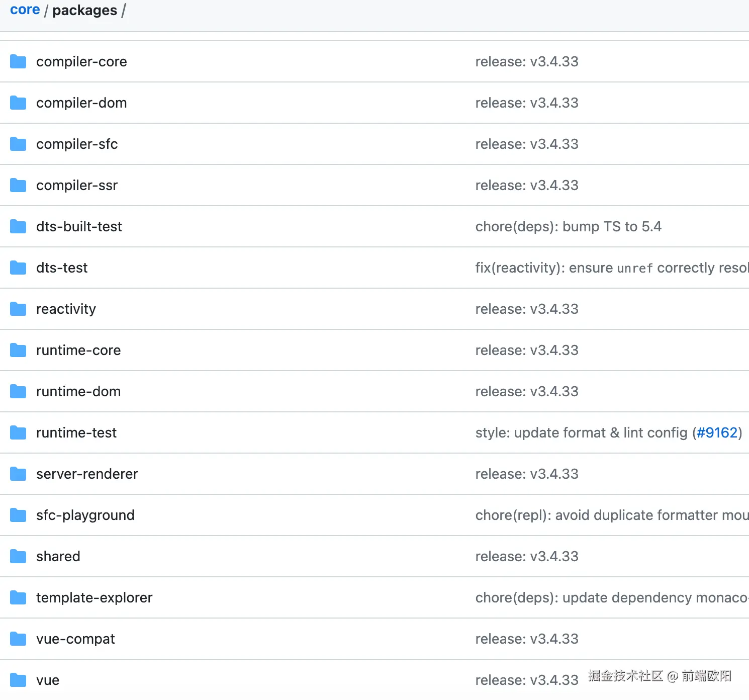Screen dimensions: 749x700
Task: Open 'avoid duplicate formatter' commit message
Action: tap(612, 515)
